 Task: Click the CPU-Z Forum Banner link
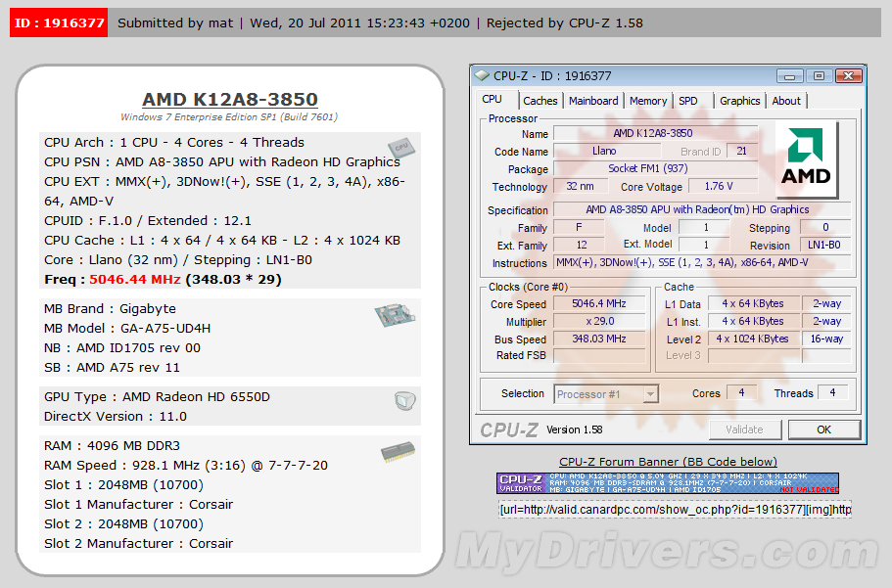(x=668, y=462)
